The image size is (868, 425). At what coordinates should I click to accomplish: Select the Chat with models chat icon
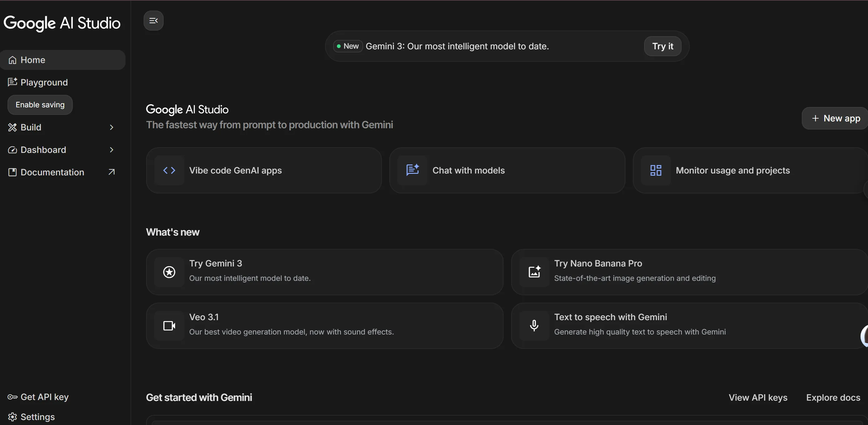click(x=413, y=170)
